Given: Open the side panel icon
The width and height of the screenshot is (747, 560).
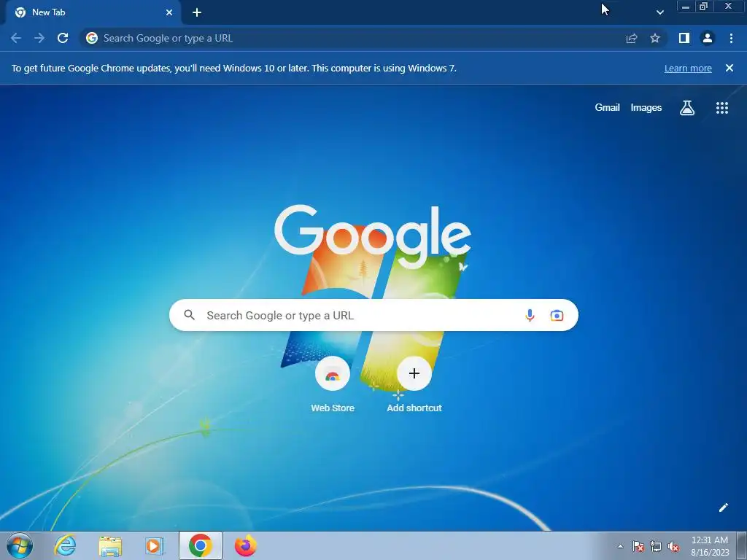Looking at the screenshot, I should 684,38.
